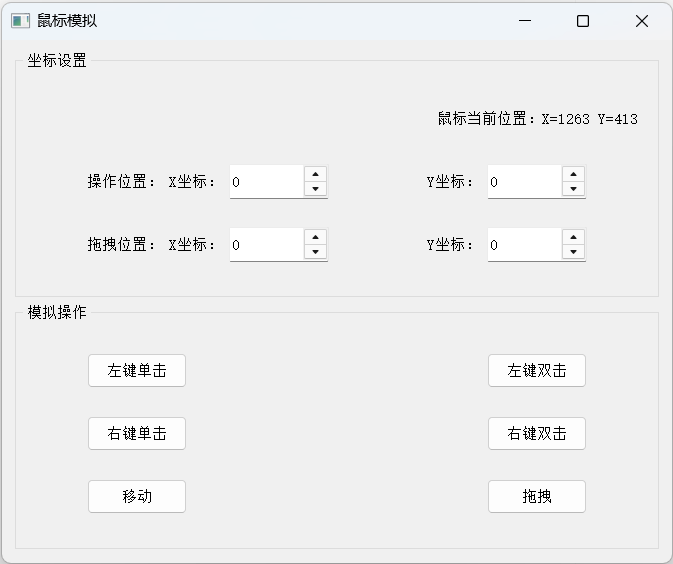The height and width of the screenshot is (564, 673).
Task: Decrease the 操作位置 X坐标 value
Action: pos(315,189)
